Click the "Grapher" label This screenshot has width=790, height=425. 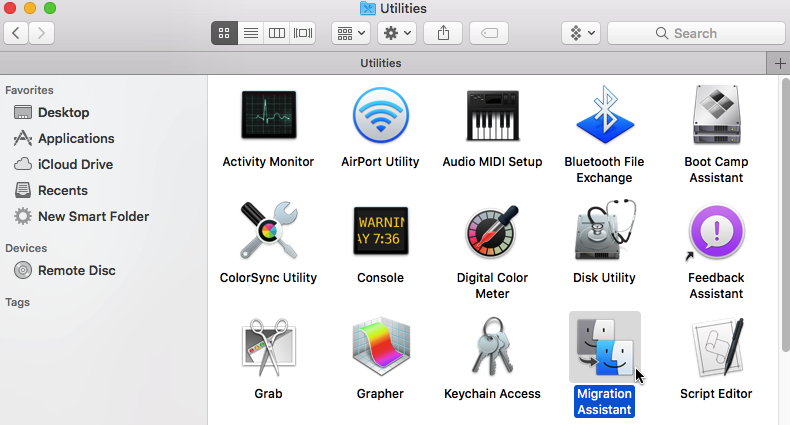coord(380,394)
